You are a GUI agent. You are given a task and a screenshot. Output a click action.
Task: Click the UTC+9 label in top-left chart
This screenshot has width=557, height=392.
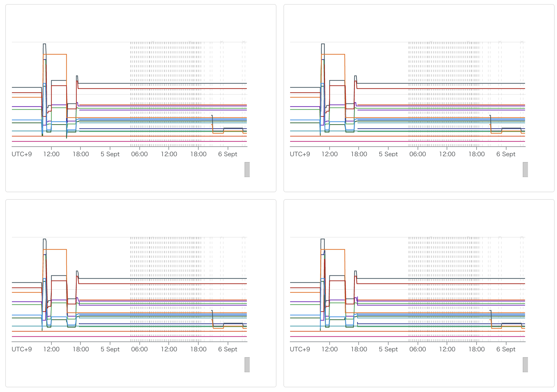(22, 154)
